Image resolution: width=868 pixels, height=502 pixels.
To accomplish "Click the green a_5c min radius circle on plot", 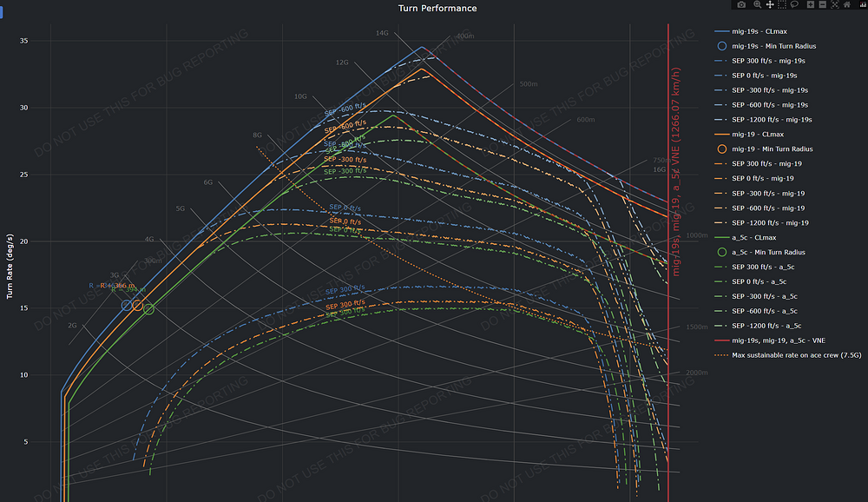I will coord(148,309).
